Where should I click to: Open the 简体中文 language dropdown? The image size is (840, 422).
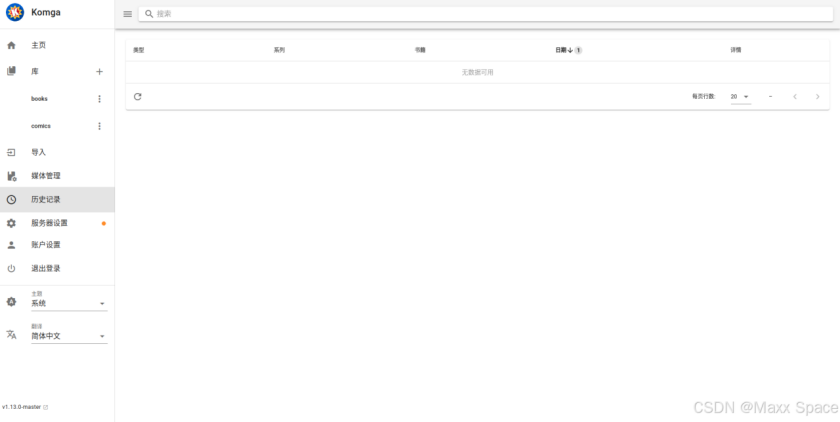(x=69, y=333)
